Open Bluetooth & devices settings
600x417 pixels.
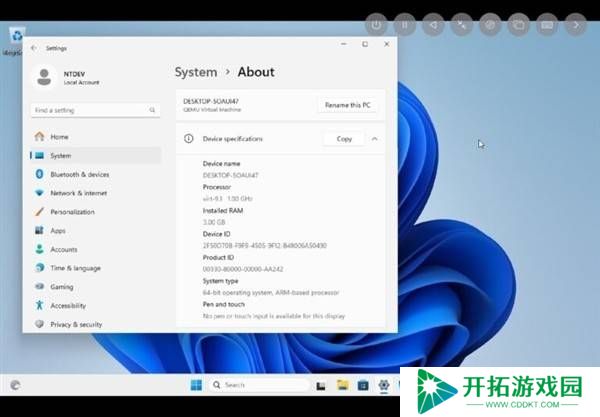pyautogui.click(x=95, y=174)
